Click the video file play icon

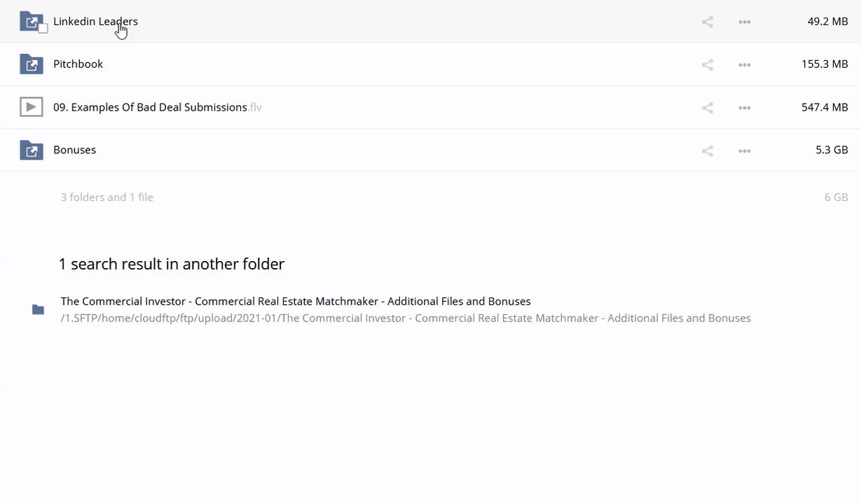[x=31, y=107]
